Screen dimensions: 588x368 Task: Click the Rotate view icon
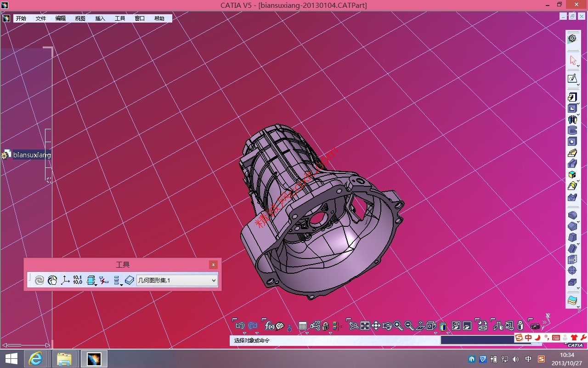point(387,326)
